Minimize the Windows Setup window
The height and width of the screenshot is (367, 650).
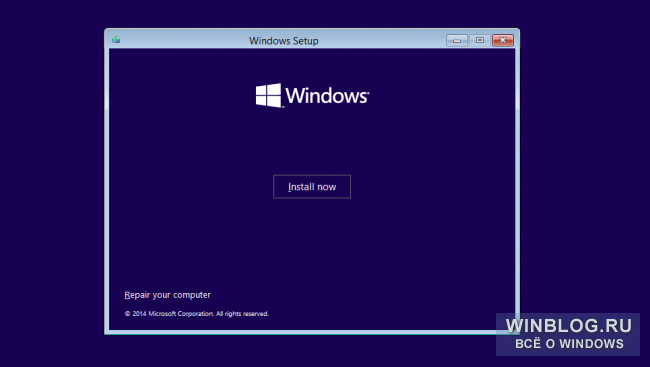(457, 40)
